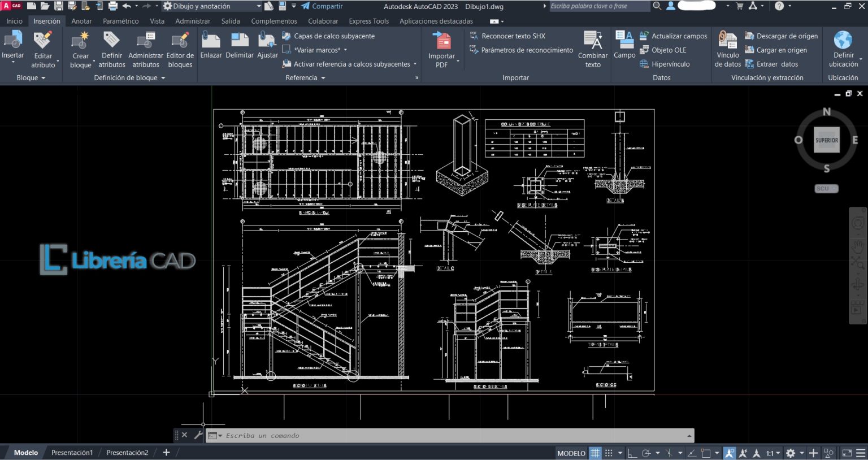Select the Enlazar reference tool
Screen dimensions: 868x460
211,45
